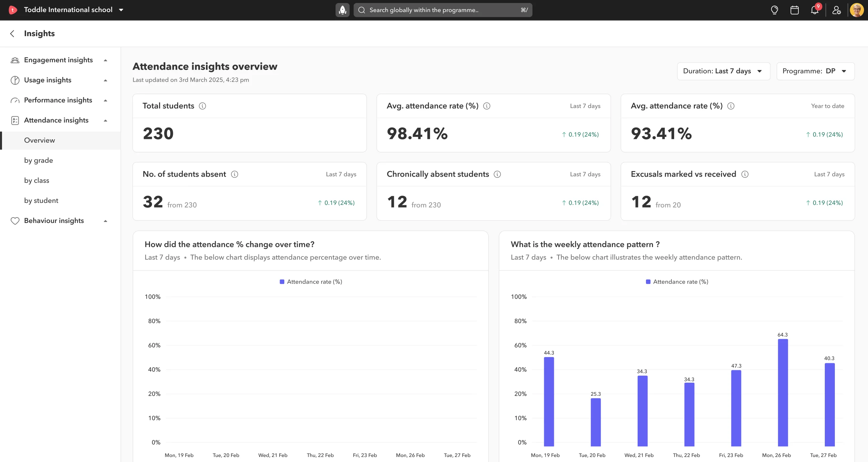Open the lightbulb ideas icon

(x=774, y=10)
